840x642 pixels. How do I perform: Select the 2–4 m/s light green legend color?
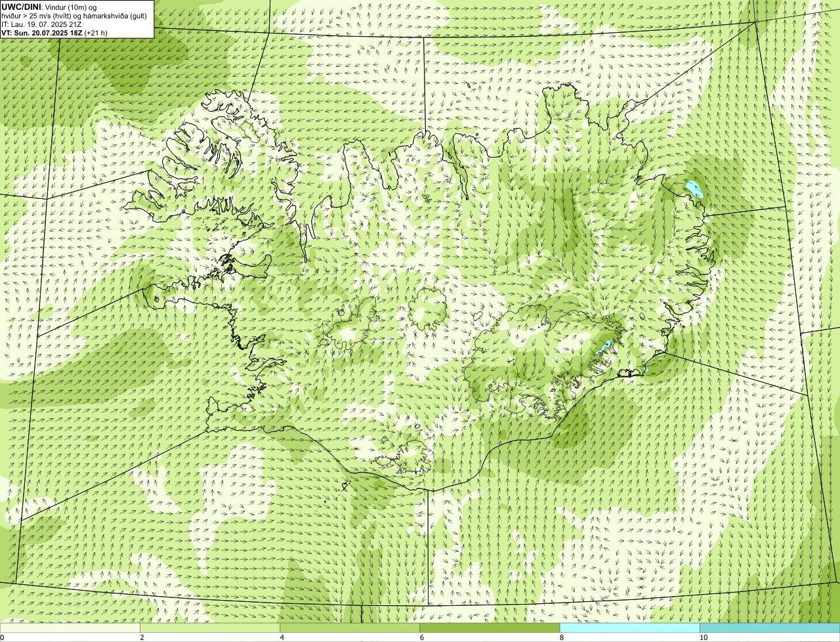(210, 628)
